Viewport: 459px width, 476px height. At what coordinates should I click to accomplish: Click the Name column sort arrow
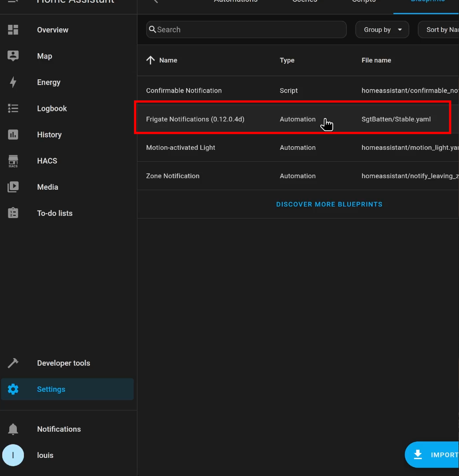tap(151, 60)
